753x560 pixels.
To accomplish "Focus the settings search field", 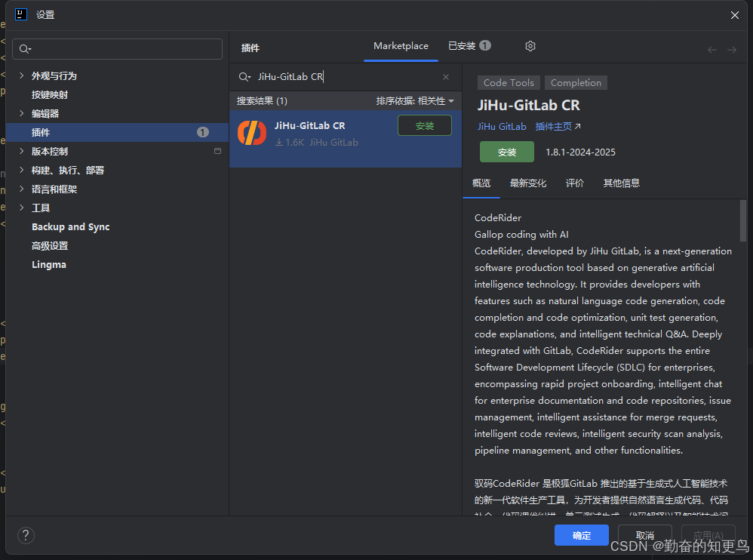I will pyautogui.click(x=117, y=49).
